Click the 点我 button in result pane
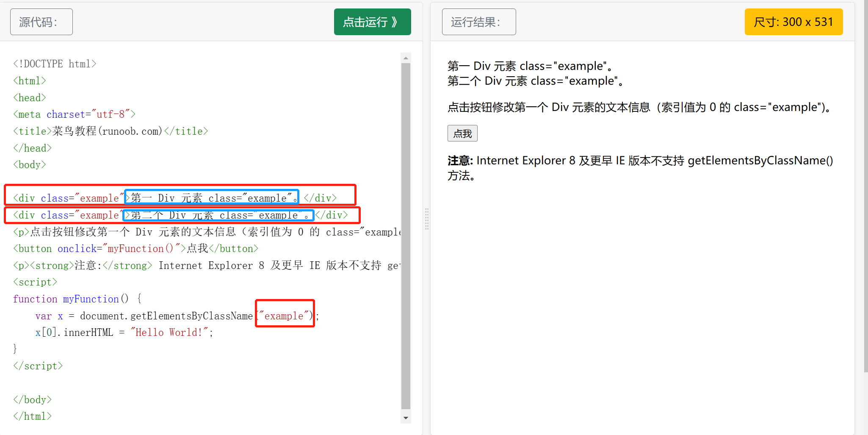 (x=462, y=133)
